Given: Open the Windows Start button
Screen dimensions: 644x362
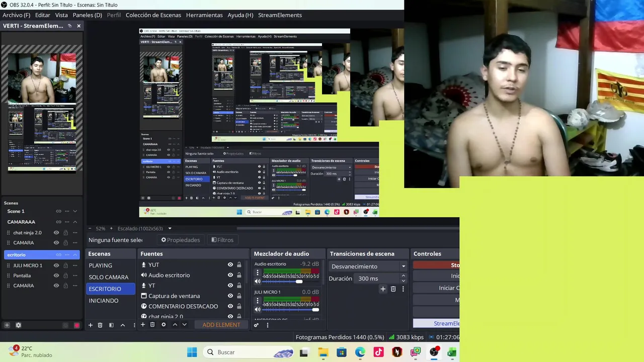Looking at the screenshot, I should 192,352.
